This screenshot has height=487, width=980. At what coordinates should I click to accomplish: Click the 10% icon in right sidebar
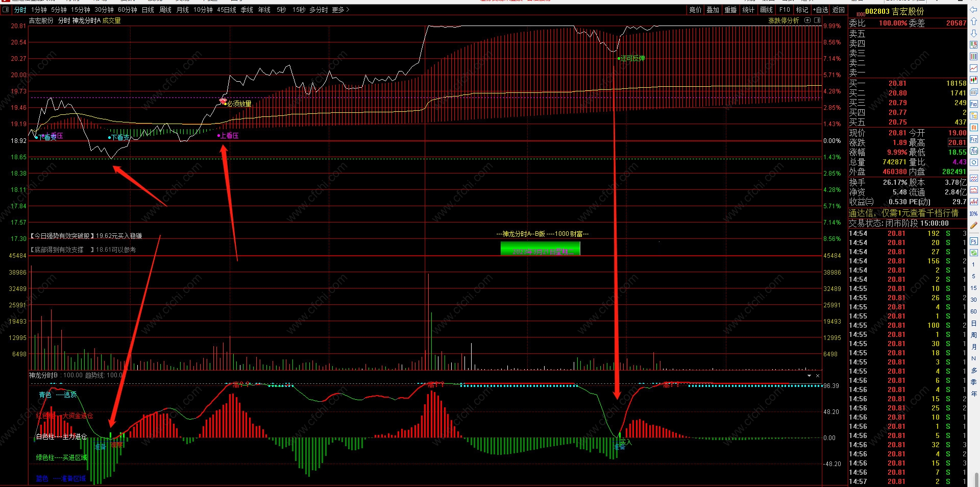pos(973,213)
